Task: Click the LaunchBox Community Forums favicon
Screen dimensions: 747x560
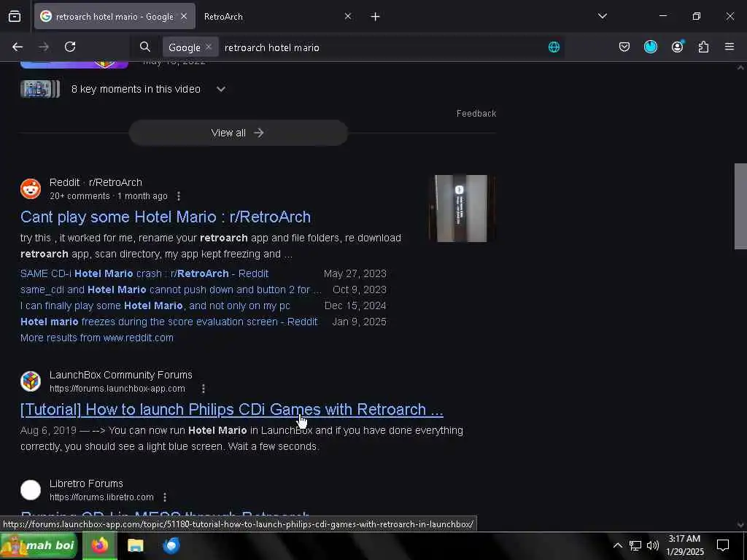Action: point(31,381)
